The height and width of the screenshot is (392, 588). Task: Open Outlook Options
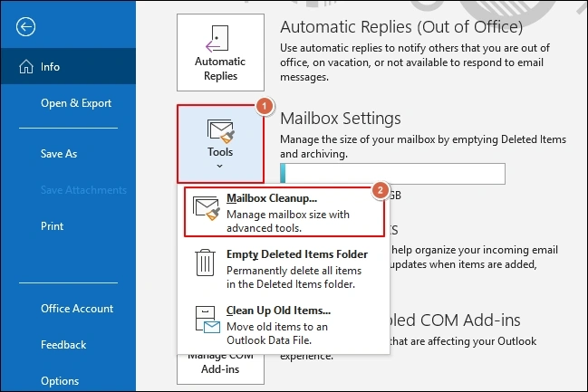pos(60,381)
